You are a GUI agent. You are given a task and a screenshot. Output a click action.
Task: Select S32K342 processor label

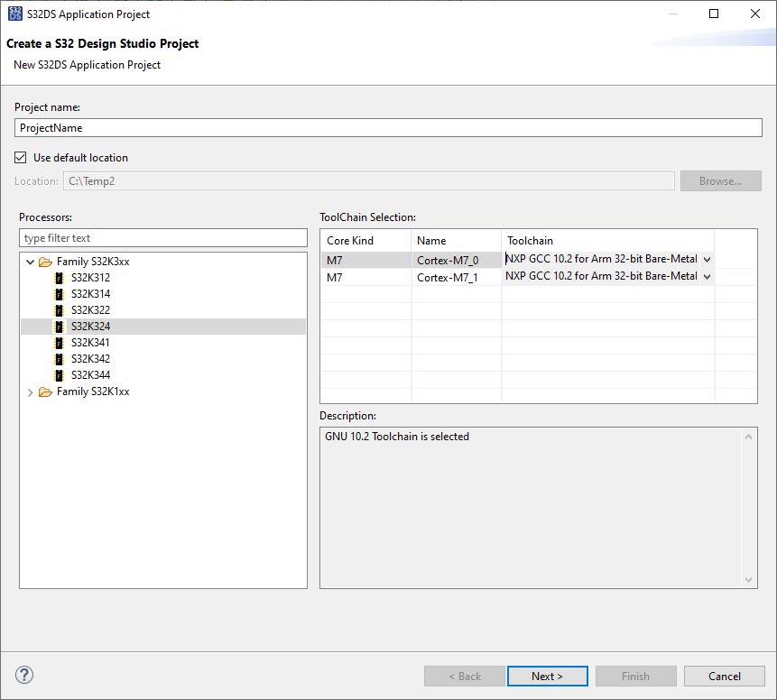pos(90,359)
